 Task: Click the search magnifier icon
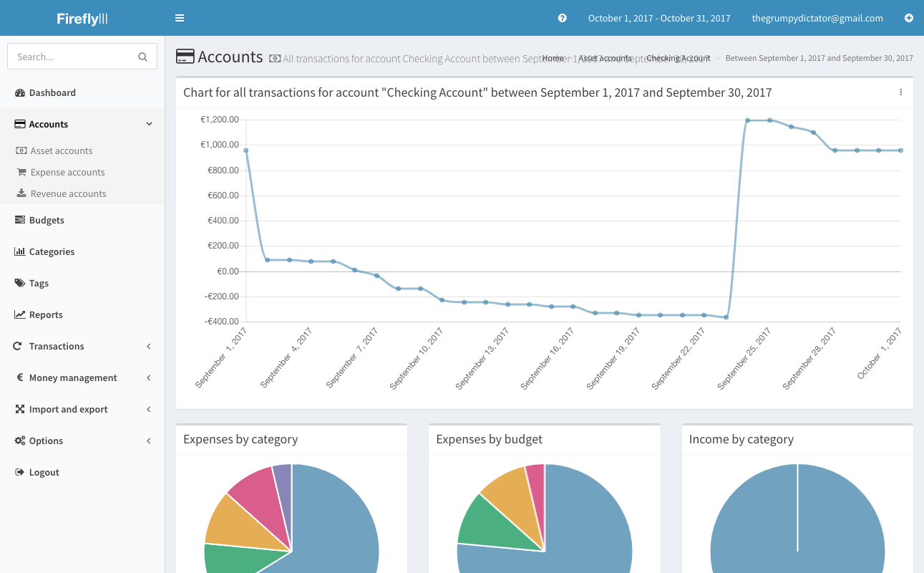coord(142,57)
